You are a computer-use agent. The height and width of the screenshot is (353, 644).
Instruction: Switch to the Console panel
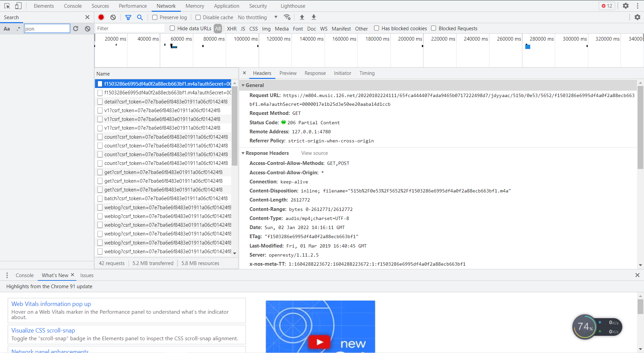pos(73,6)
